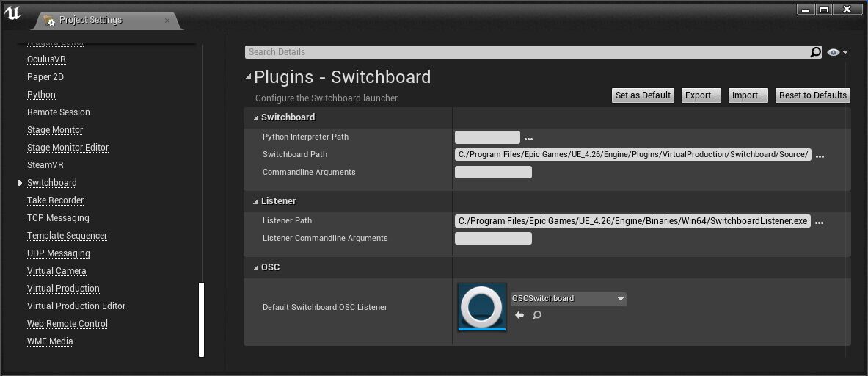Viewport: 868px width, 376px height.
Task: Collapse the Listener category
Action: (x=256, y=201)
